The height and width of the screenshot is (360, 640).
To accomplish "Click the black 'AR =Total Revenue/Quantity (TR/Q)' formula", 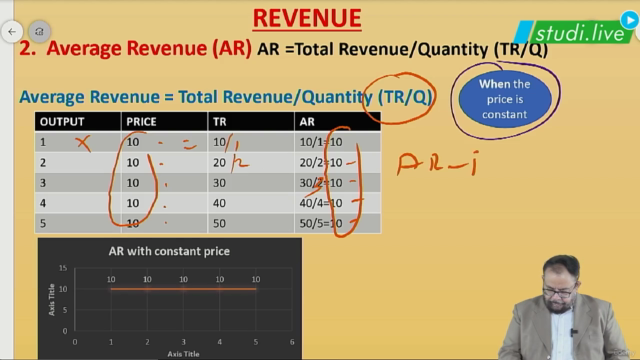I will 402,49.
